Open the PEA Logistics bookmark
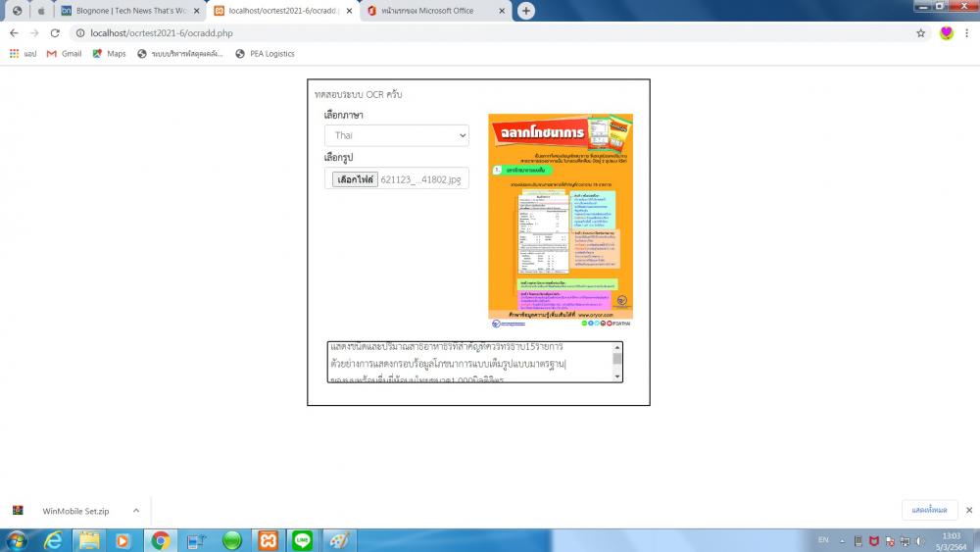980x552 pixels. click(x=265, y=54)
